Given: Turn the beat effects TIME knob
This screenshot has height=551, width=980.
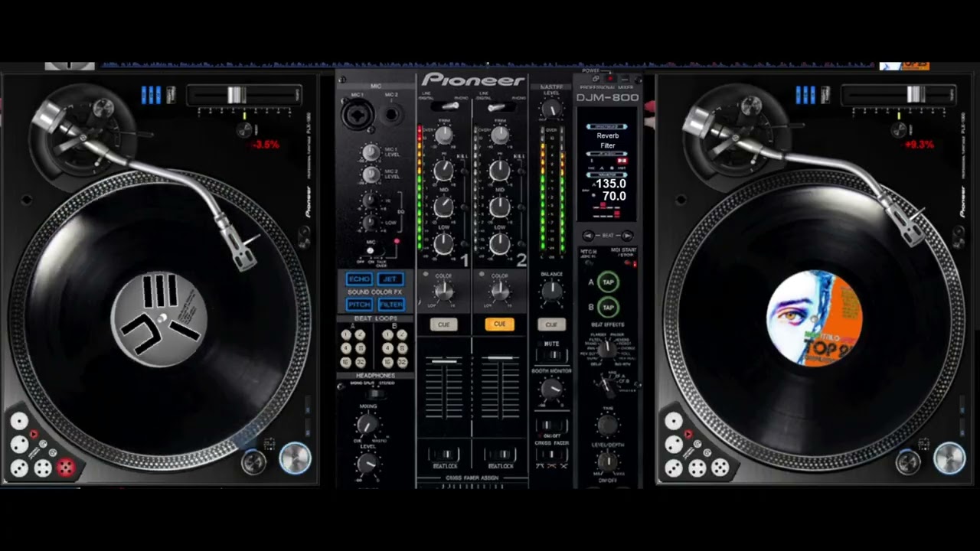Looking at the screenshot, I should pyautogui.click(x=607, y=425).
